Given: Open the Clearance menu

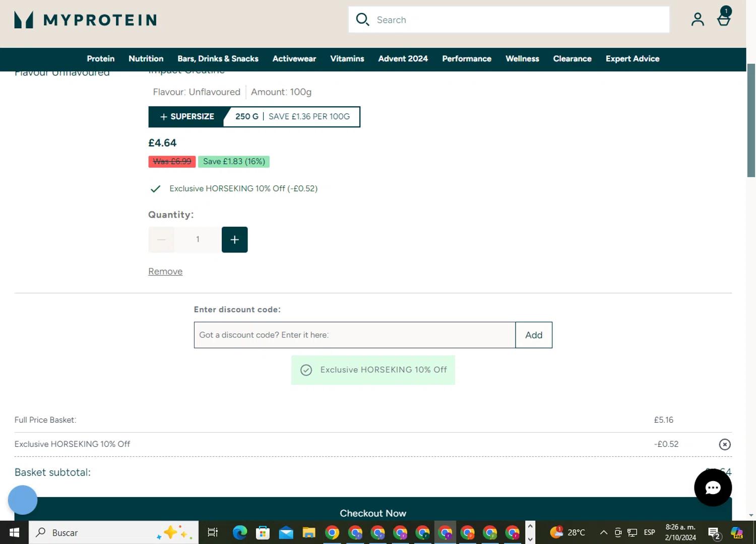Looking at the screenshot, I should point(572,59).
